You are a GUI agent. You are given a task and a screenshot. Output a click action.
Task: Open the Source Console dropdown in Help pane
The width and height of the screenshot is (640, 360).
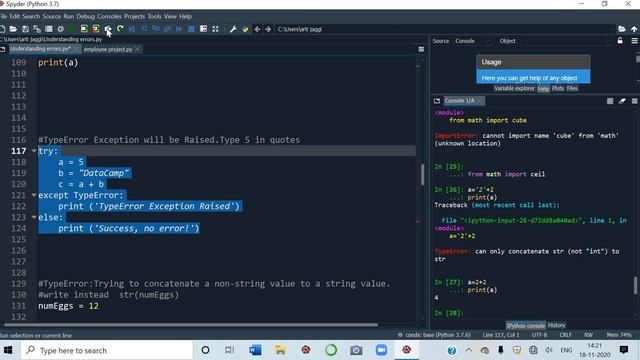coord(471,41)
